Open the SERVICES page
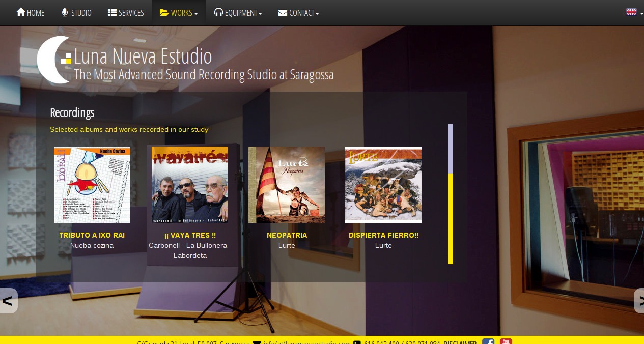This screenshot has width=644, height=344. [126, 13]
